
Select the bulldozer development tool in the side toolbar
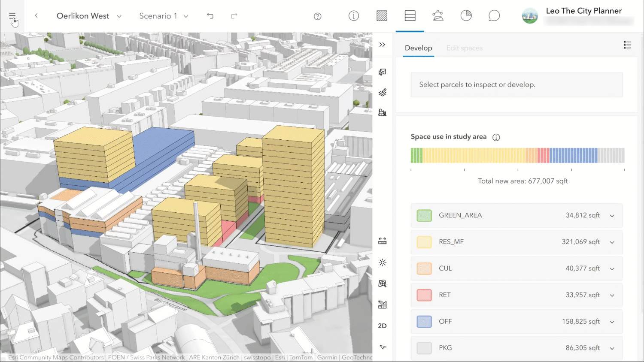pyautogui.click(x=382, y=112)
